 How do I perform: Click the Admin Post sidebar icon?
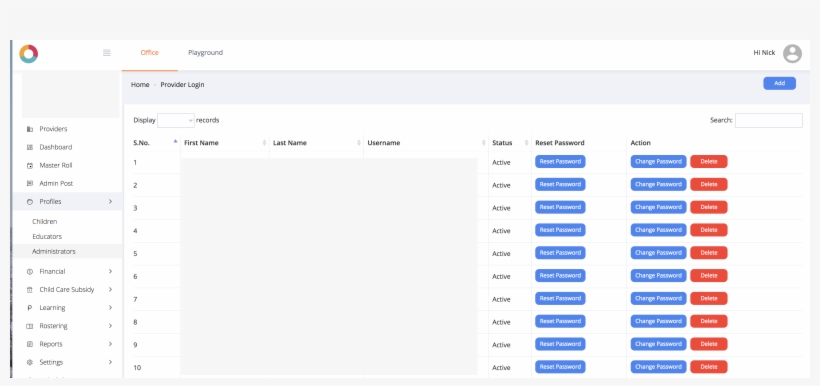click(x=30, y=184)
